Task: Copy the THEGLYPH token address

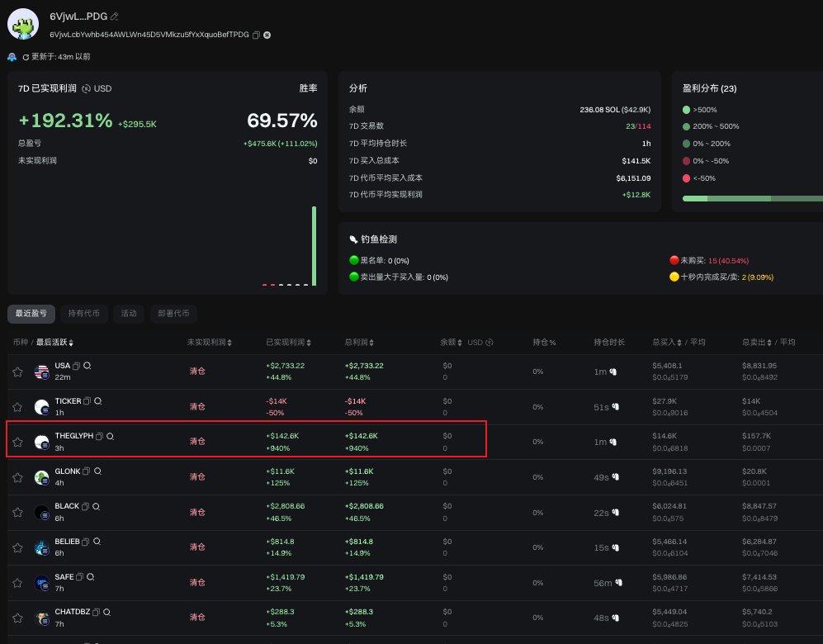Action: [99, 436]
